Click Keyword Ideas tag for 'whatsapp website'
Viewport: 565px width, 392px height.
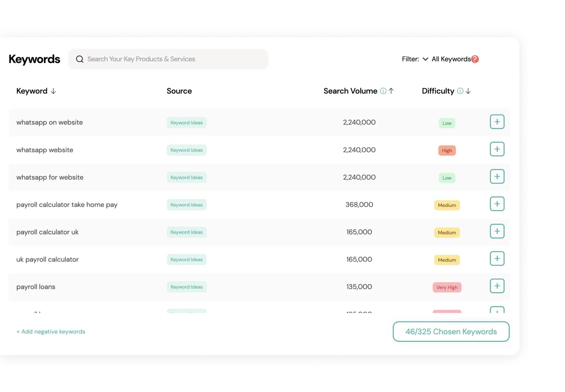click(x=187, y=150)
